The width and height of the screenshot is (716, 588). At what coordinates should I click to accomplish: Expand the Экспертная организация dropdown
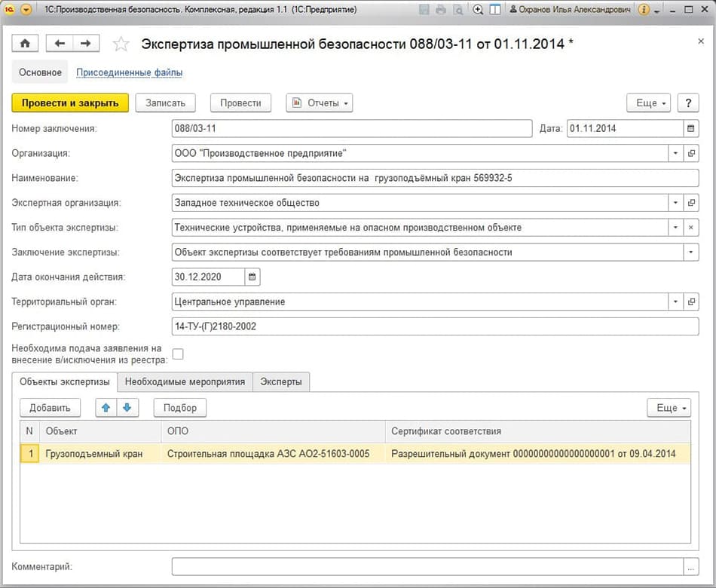pos(675,202)
